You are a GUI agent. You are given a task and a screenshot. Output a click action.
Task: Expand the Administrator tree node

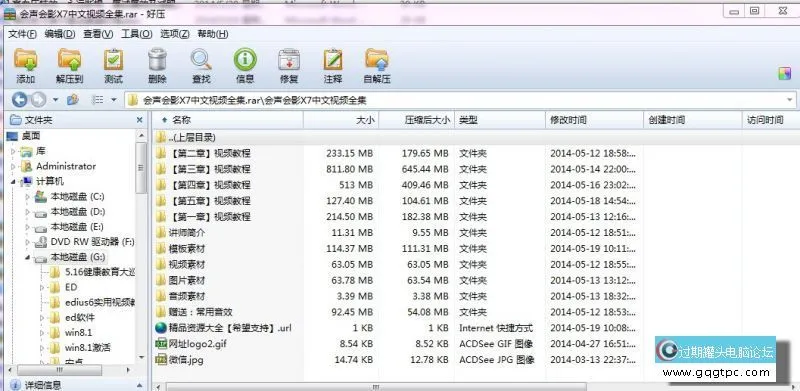pyautogui.click(x=14, y=167)
